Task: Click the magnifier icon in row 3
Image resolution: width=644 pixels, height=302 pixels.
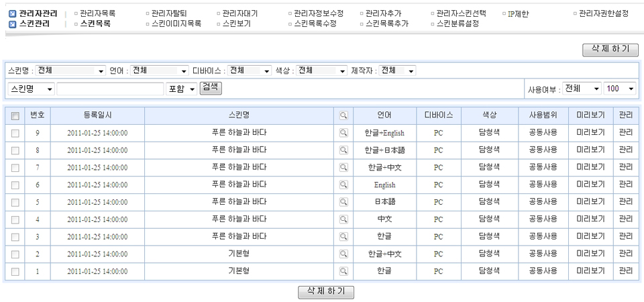Action: coord(343,236)
